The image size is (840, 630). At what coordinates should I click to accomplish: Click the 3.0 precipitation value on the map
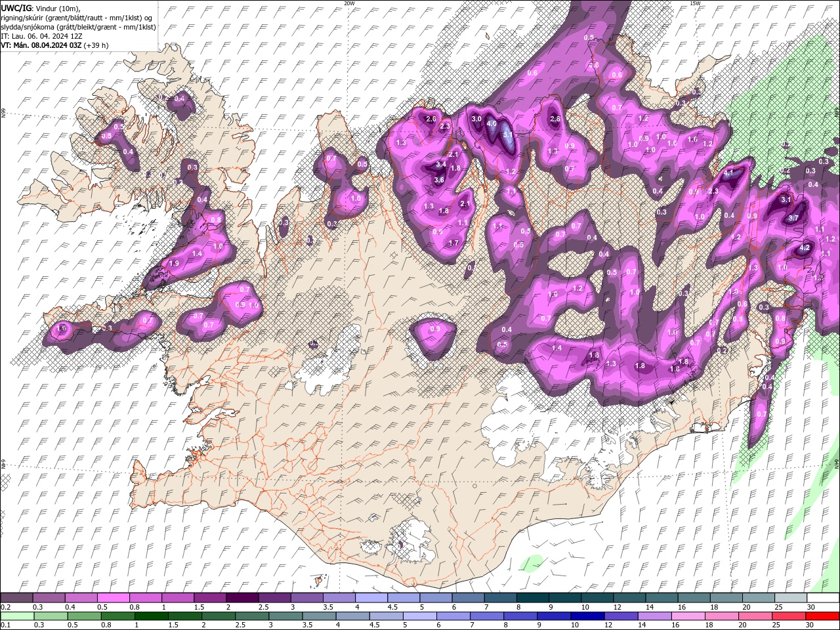coord(476,119)
